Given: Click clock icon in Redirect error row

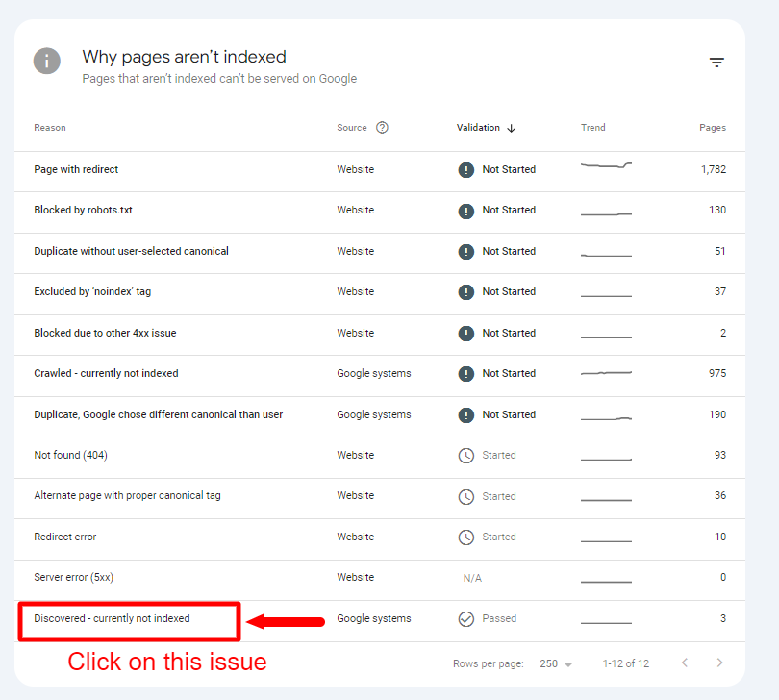Looking at the screenshot, I should click(466, 537).
